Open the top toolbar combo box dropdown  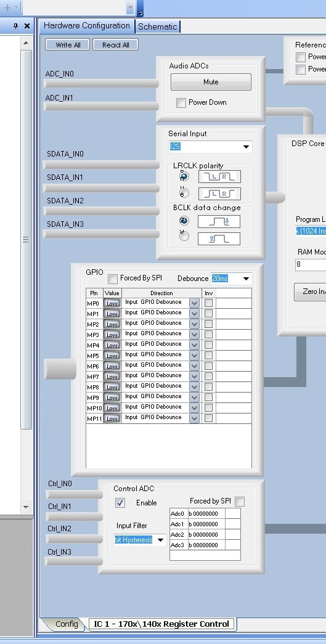coord(130,8)
